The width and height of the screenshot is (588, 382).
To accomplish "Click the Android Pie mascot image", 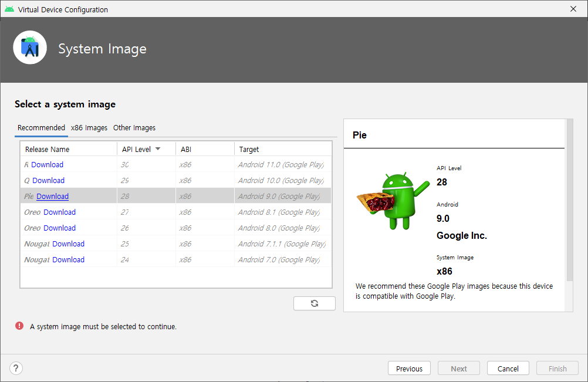I will [393, 201].
